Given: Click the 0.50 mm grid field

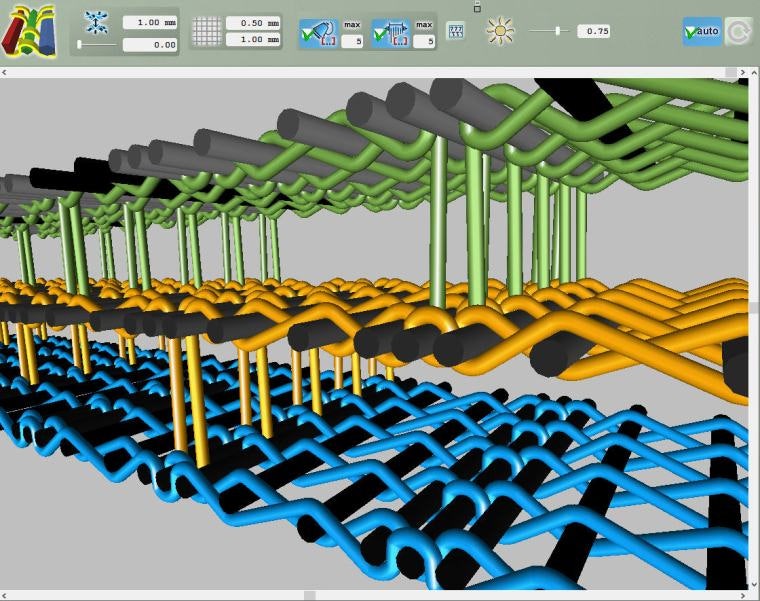Looking at the screenshot, I should 253,23.
